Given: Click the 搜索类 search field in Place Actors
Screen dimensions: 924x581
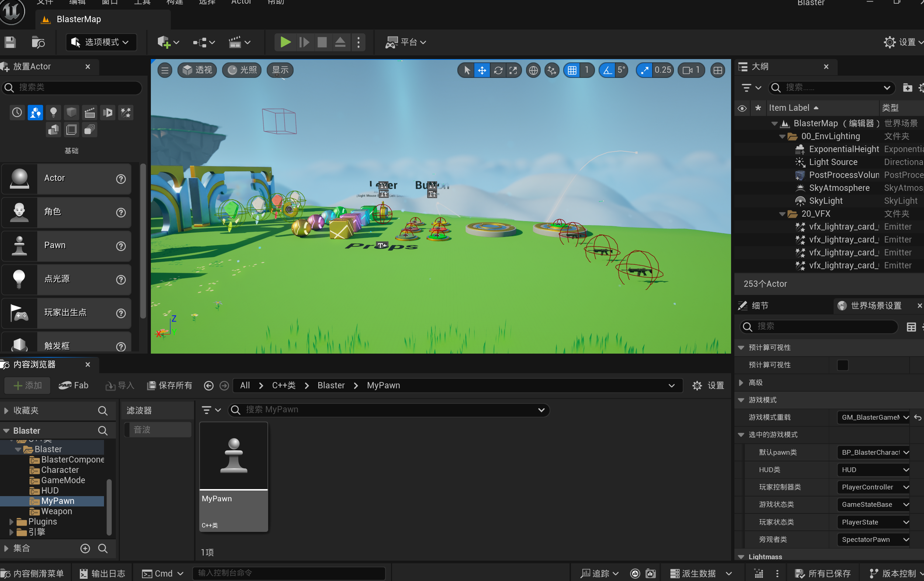Looking at the screenshot, I should point(72,87).
